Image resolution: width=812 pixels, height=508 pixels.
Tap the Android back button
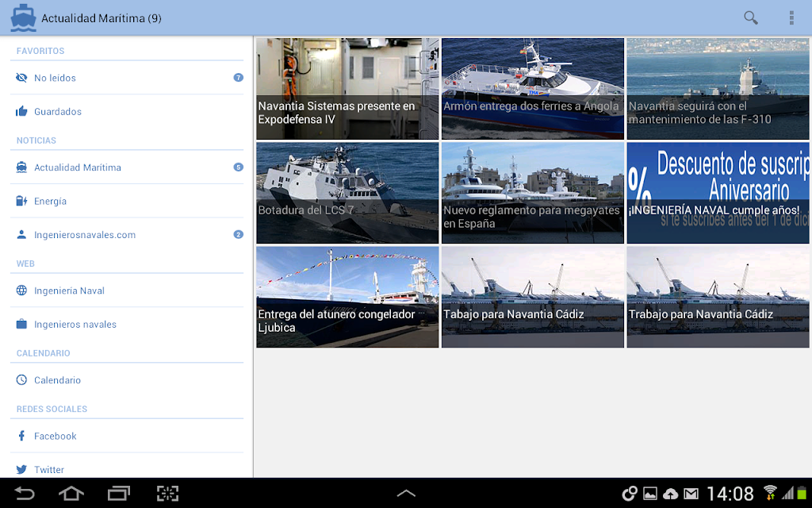coord(25,493)
